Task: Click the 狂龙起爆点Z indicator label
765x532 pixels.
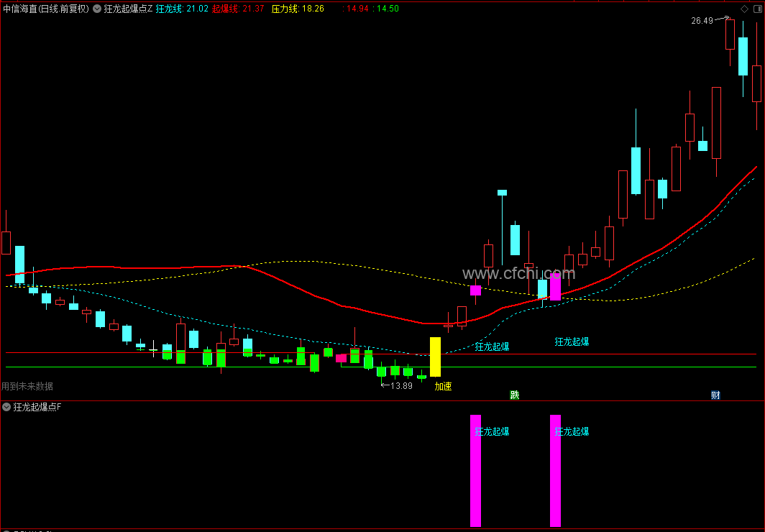Action: pos(128,9)
